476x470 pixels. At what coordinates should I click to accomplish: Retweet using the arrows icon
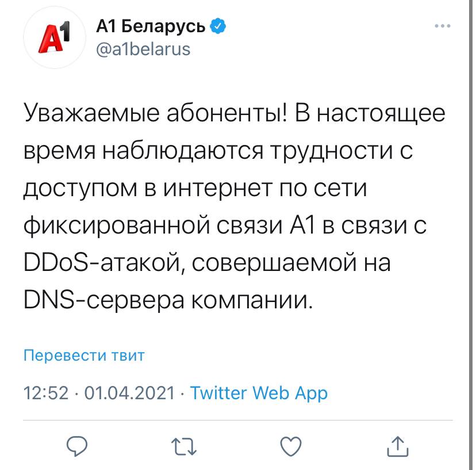pyautogui.click(x=183, y=445)
